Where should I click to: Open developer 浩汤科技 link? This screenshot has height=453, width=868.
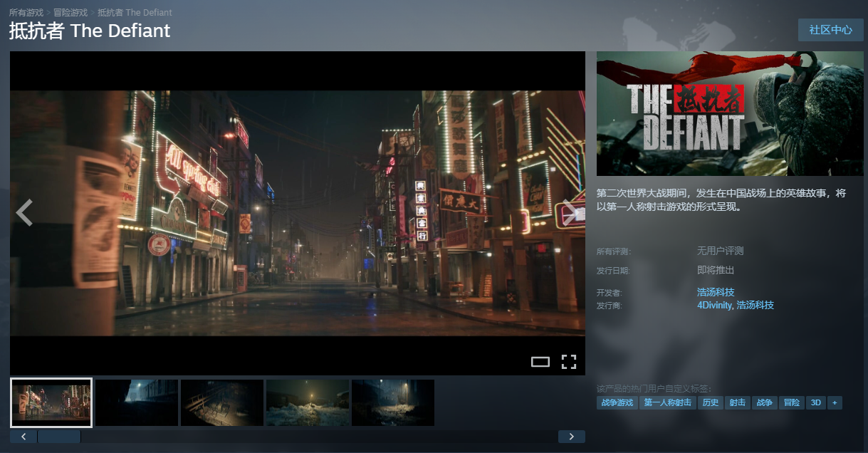[715, 292]
